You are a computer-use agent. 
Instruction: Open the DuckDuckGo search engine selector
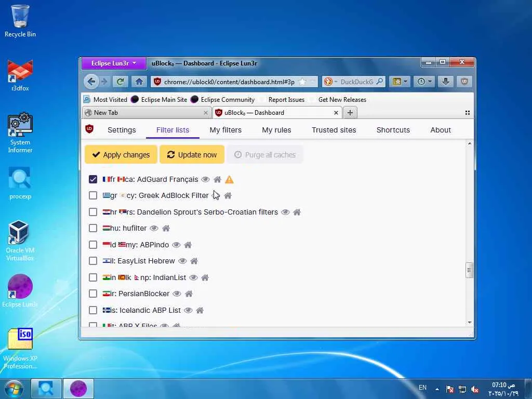[x=331, y=82]
